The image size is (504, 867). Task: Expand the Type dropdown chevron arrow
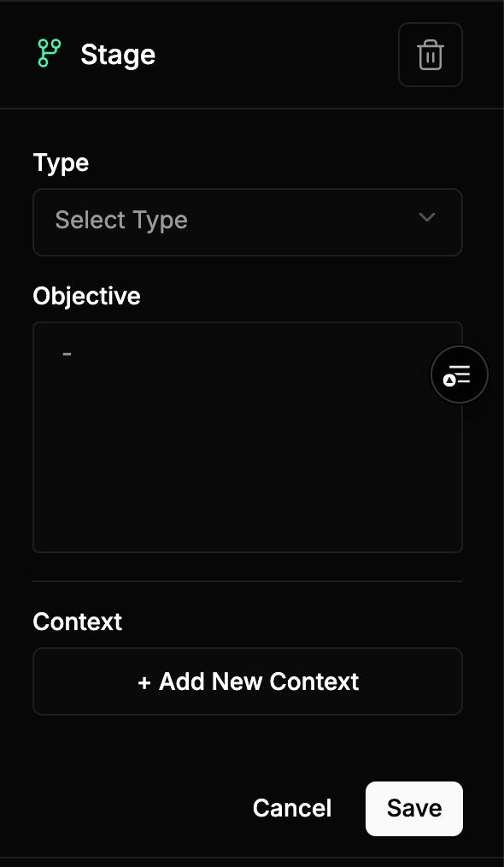pos(427,217)
